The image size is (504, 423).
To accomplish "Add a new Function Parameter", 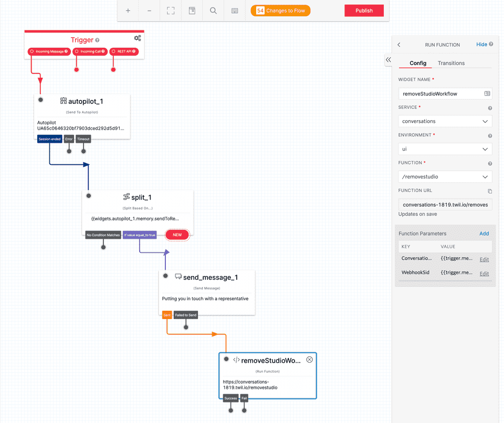I will pos(484,234).
